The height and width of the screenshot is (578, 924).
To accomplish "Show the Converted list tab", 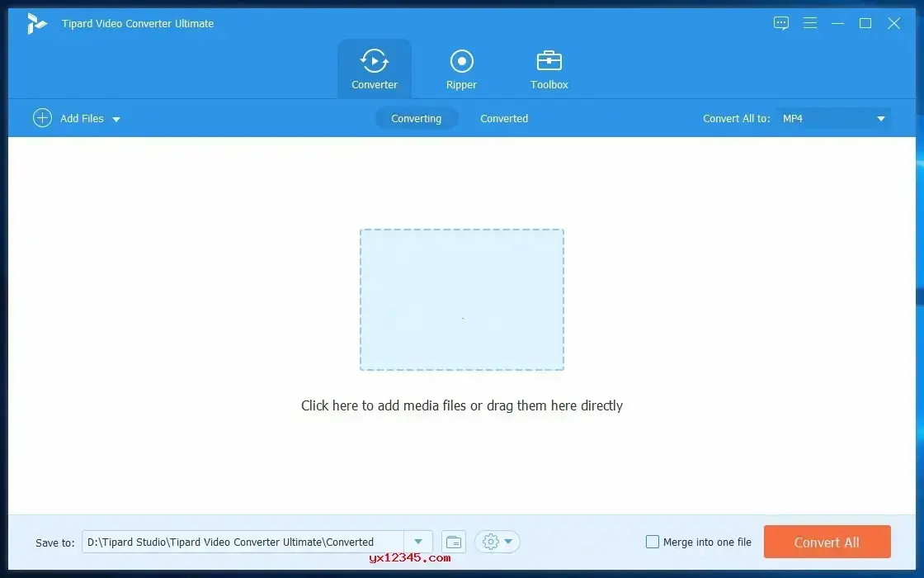I will [504, 119].
